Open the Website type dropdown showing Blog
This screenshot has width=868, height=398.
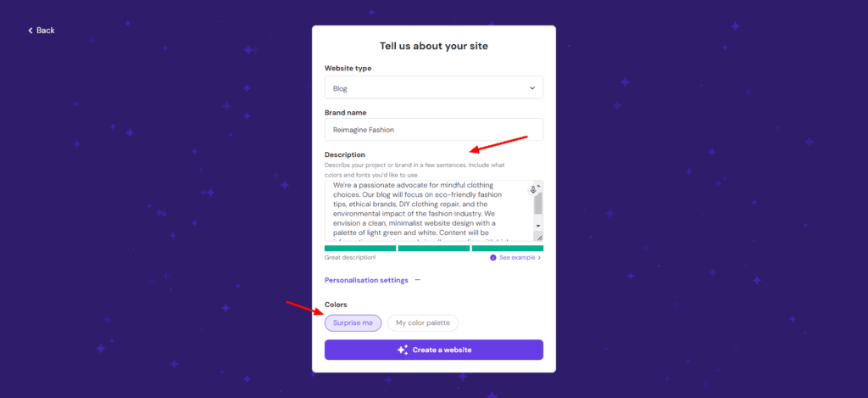pyautogui.click(x=433, y=87)
